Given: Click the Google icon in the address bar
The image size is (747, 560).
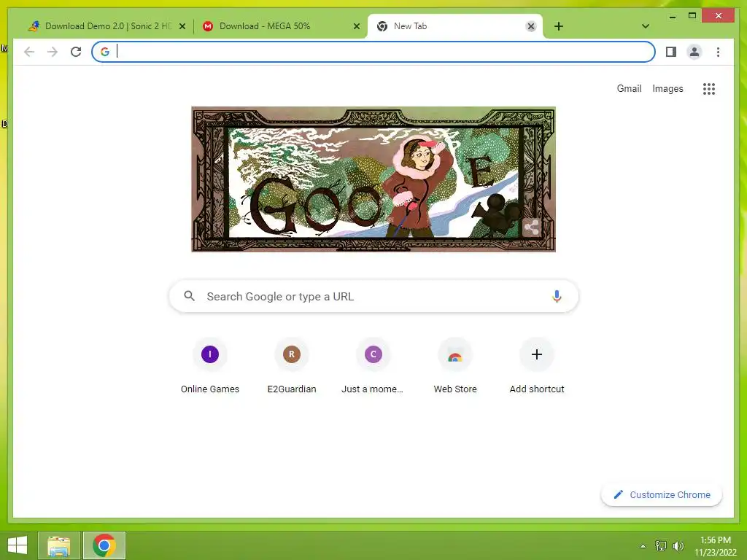Looking at the screenshot, I should pyautogui.click(x=105, y=52).
